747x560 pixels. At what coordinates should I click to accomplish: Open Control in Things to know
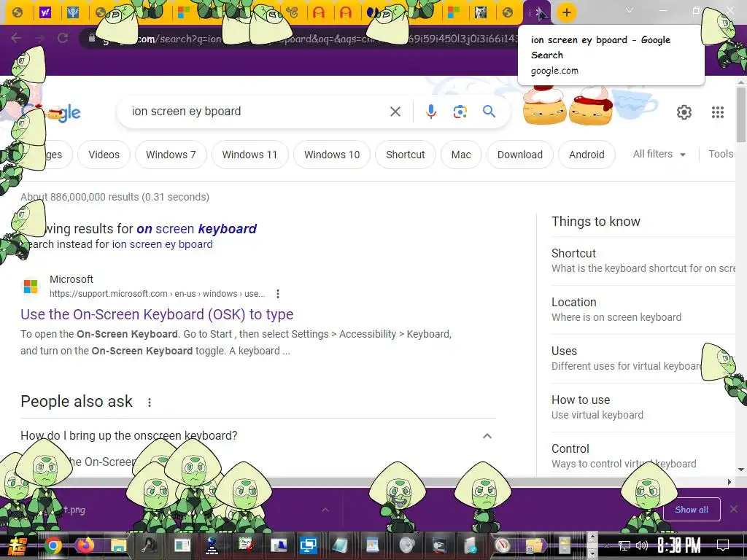(x=643, y=456)
